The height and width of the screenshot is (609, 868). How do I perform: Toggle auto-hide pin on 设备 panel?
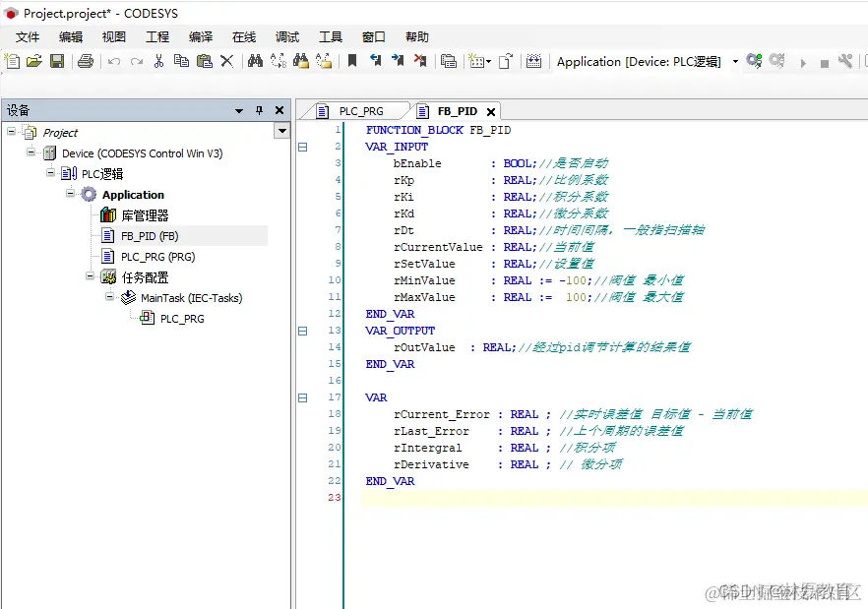pyautogui.click(x=259, y=110)
